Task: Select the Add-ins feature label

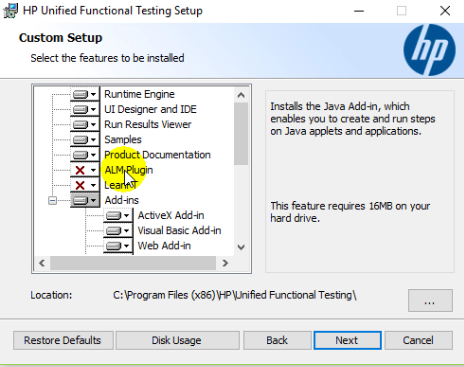Action: [122, 200]
